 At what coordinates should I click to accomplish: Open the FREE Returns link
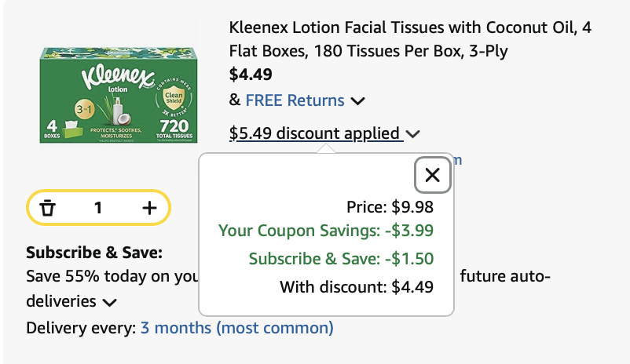point(295,100)
